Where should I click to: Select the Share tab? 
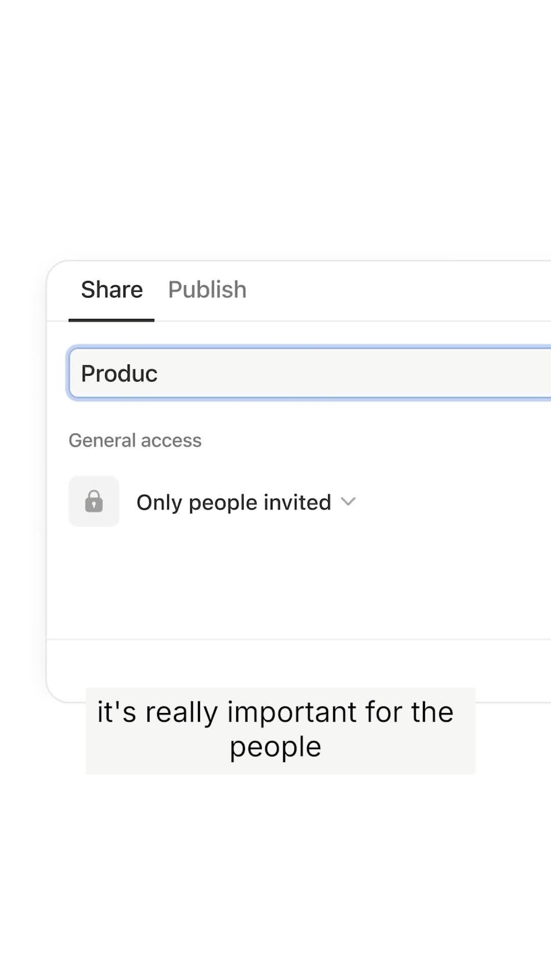pos(112,290)
